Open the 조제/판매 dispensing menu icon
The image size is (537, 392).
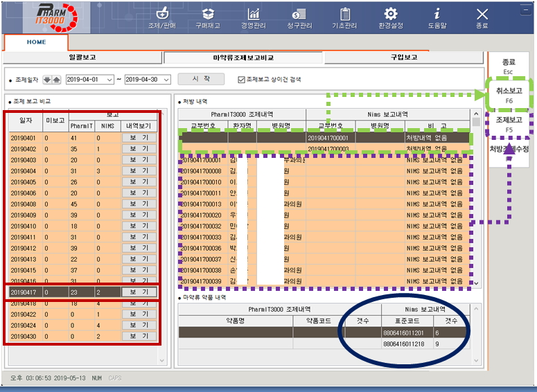(x=162, y=18)
